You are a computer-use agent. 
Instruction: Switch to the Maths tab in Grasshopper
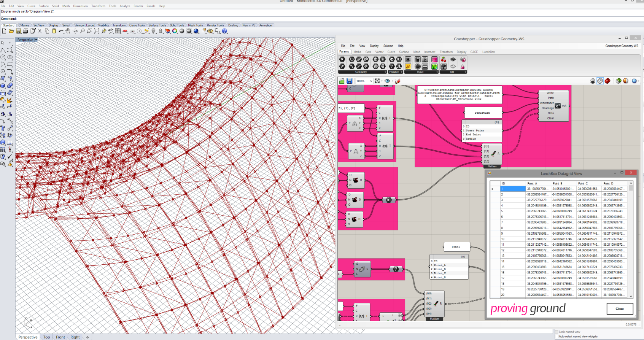357,52
